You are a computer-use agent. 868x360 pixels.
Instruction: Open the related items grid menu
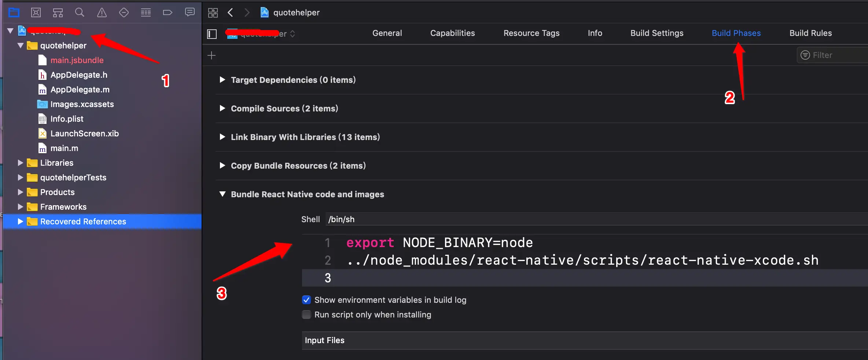pos(213,12)
